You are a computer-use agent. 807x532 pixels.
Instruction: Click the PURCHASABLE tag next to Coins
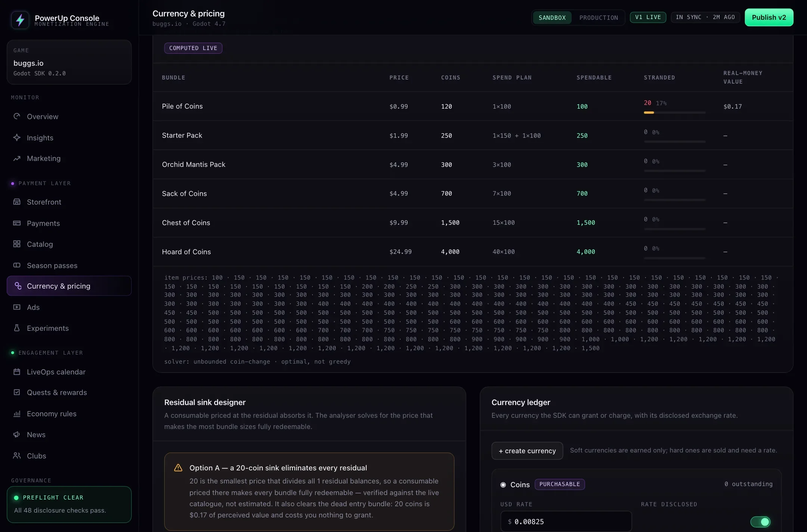[560, 484]
